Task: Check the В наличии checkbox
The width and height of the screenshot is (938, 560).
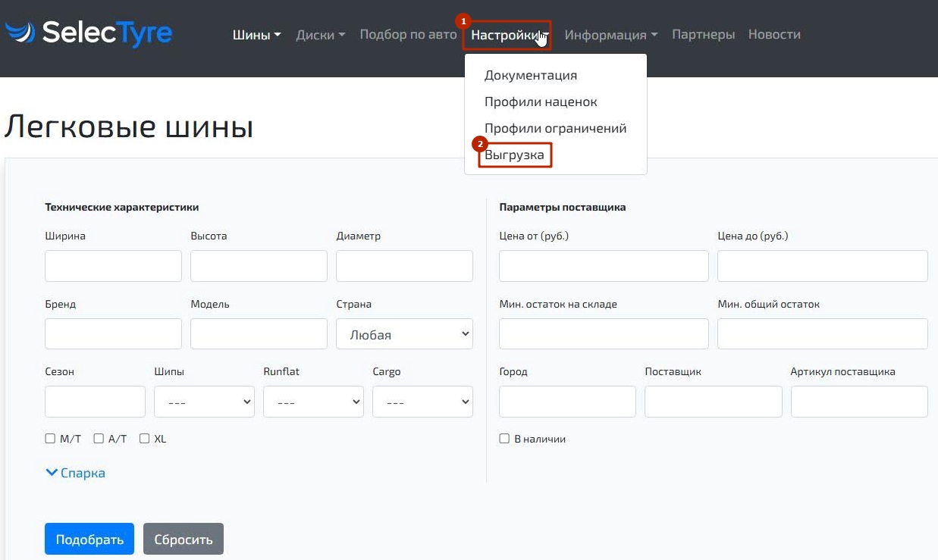Action: pos(504,439)
